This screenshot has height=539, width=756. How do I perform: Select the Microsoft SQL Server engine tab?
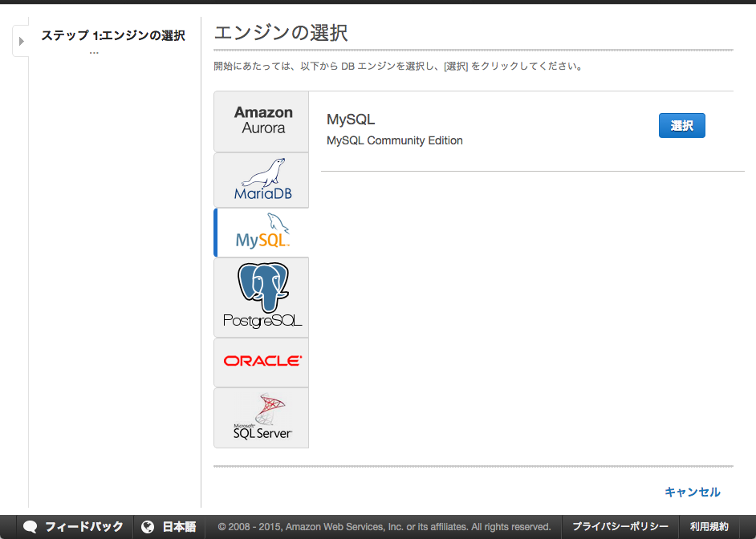click(262, 418)
